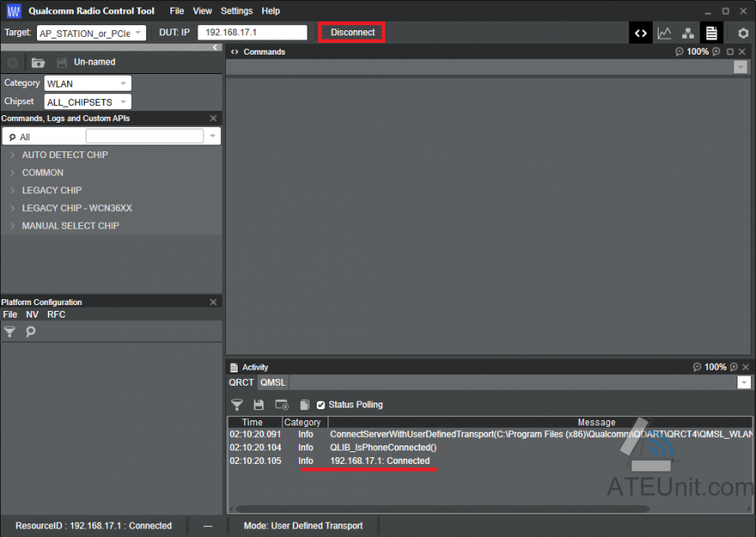Screen dimensions: 756x537
Task: Open the File menu in the title bar
Action: click(x=177, y=11)
